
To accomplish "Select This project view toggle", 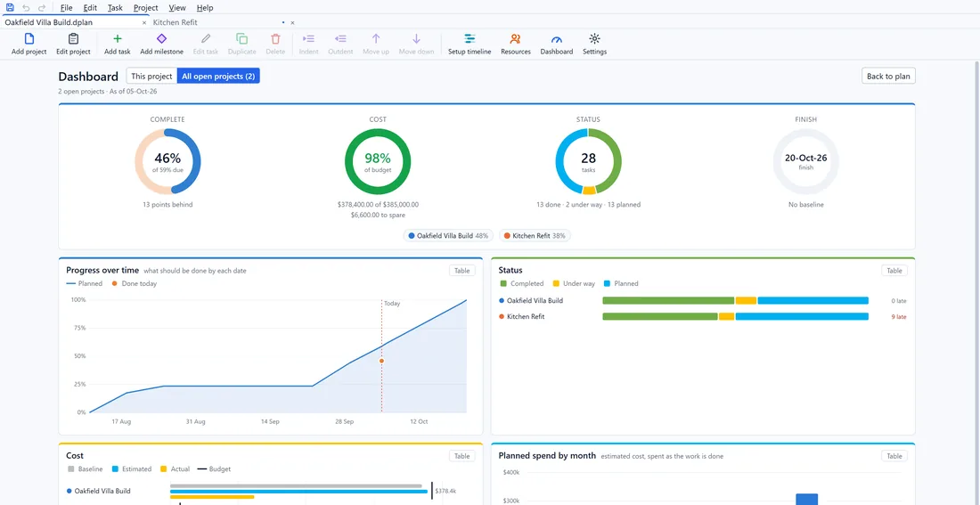I will (151, 77).
